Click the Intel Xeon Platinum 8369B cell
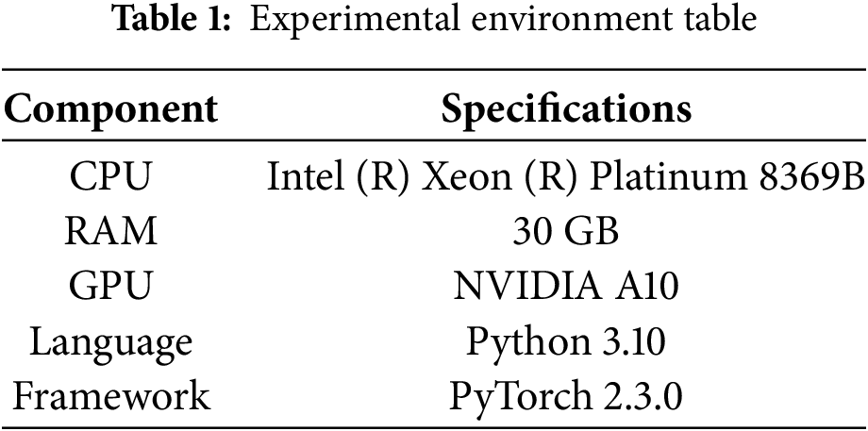Screen dimensions: 868x431 click(566, 175)
